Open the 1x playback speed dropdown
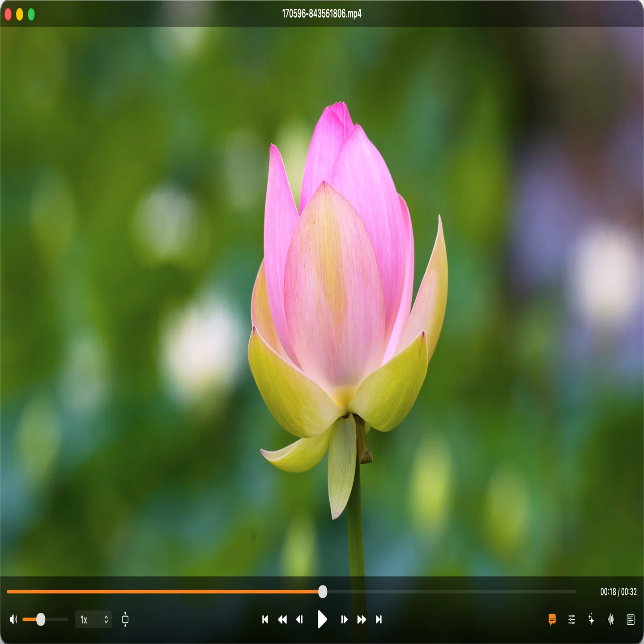The width and height of the screenshot is (644, 644). (x=94, y=619)
